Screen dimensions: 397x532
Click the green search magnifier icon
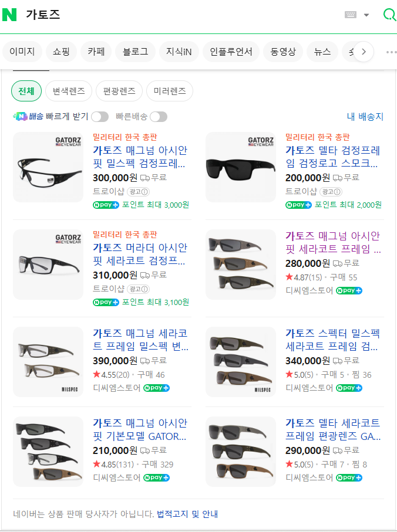[x=389, y=15]
